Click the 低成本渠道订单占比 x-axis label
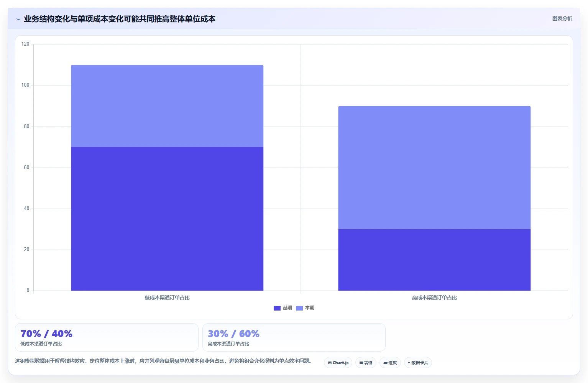This screenshot has height=383, width=588. (167, 298)
